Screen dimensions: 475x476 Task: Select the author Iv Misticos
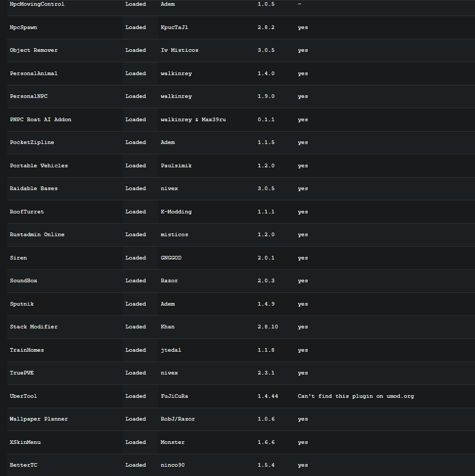(x=180, y=50)
